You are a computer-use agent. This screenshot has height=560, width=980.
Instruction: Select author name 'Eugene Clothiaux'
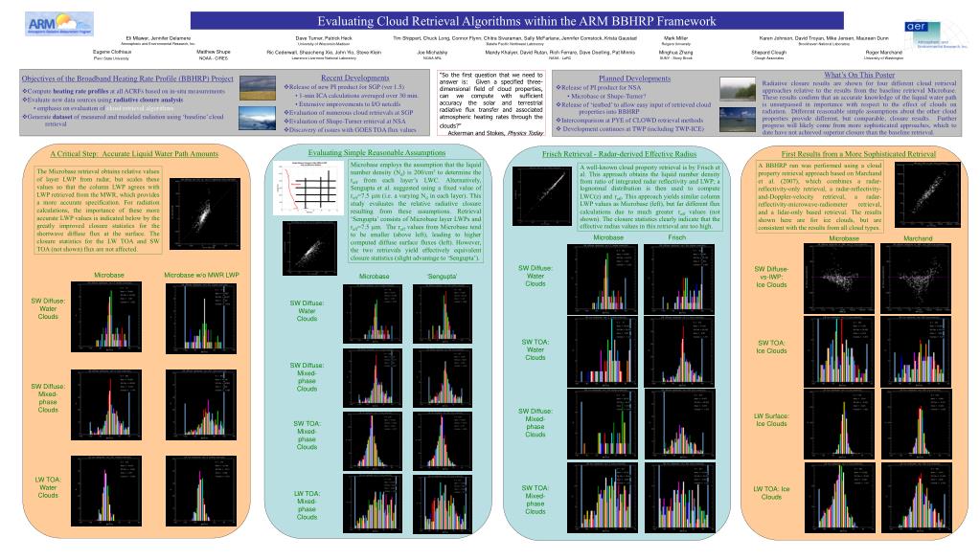click(x=112, y=52)
